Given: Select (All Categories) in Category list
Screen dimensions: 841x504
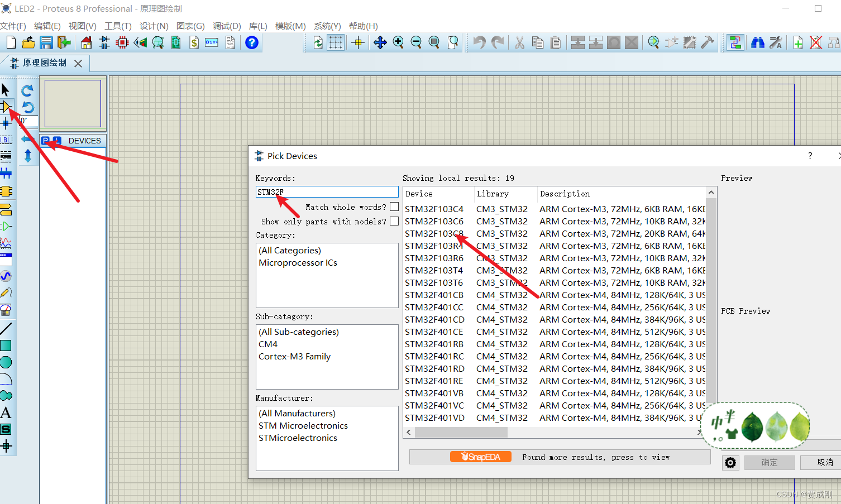Looking at the screenshot, I should pyautogui.click(x=289, y=250).
